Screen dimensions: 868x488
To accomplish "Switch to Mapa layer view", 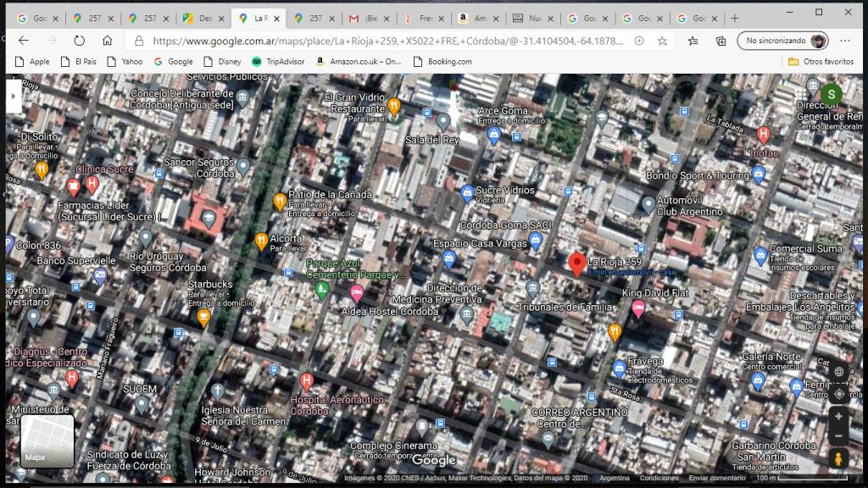I will coord(47,441).
